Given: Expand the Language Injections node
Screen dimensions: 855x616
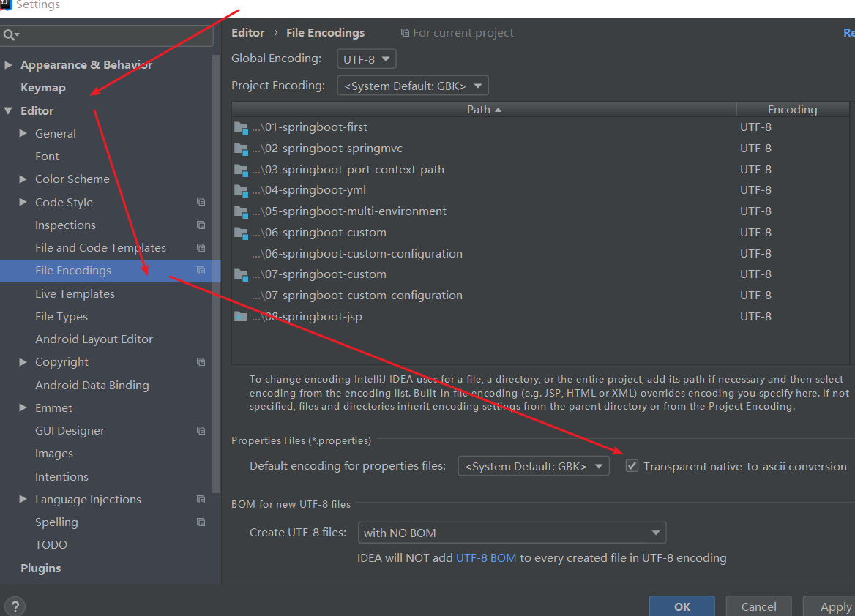Looking at the screenshot, I should click(23, 500).
